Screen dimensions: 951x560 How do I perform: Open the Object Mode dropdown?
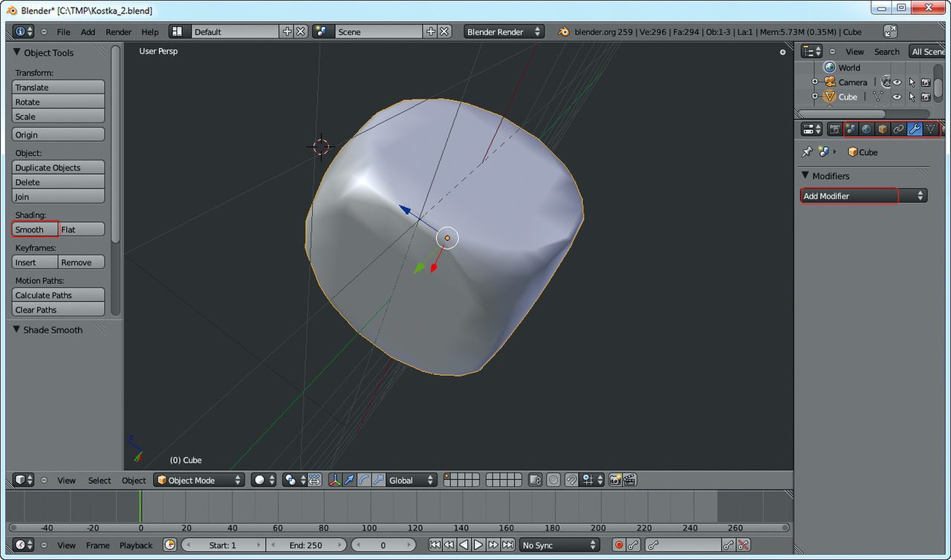click(x=199, y=481)
